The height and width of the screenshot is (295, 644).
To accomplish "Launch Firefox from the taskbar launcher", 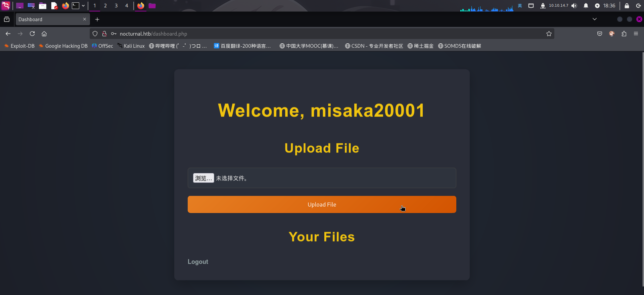I will tap(65, 6).
